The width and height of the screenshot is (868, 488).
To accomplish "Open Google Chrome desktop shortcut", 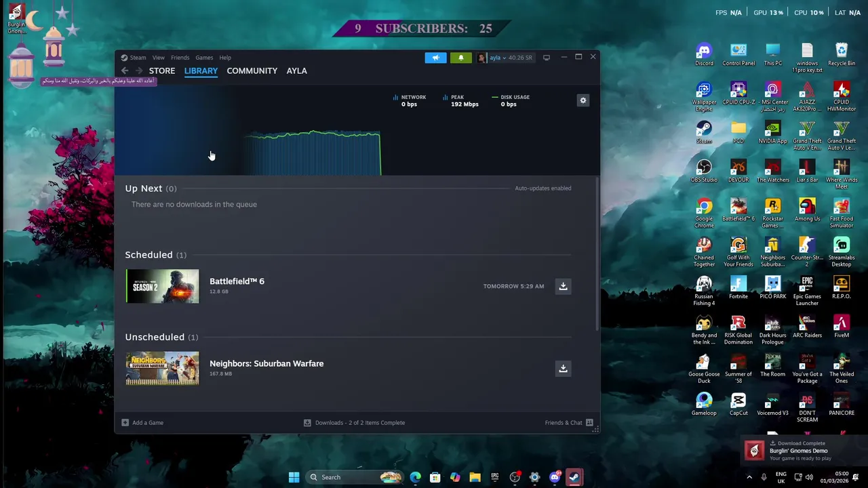I will point(704,213).
